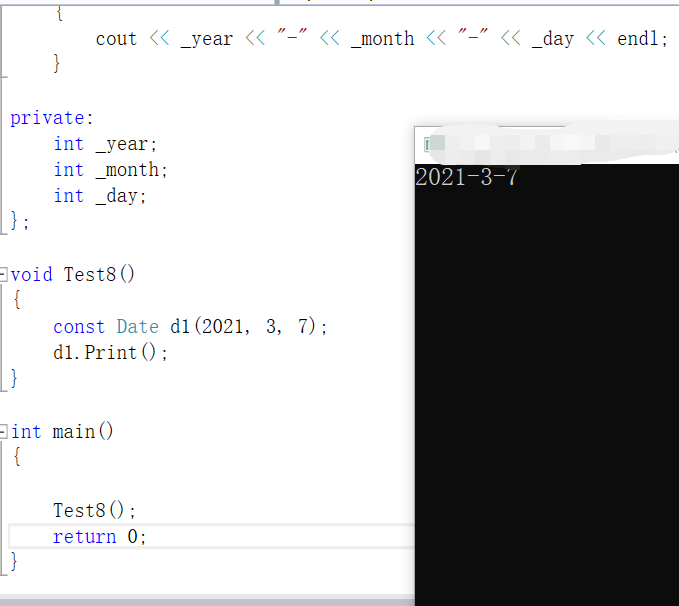
Task: Click the 'void Test8()' function signature
Action: [73, 275]
